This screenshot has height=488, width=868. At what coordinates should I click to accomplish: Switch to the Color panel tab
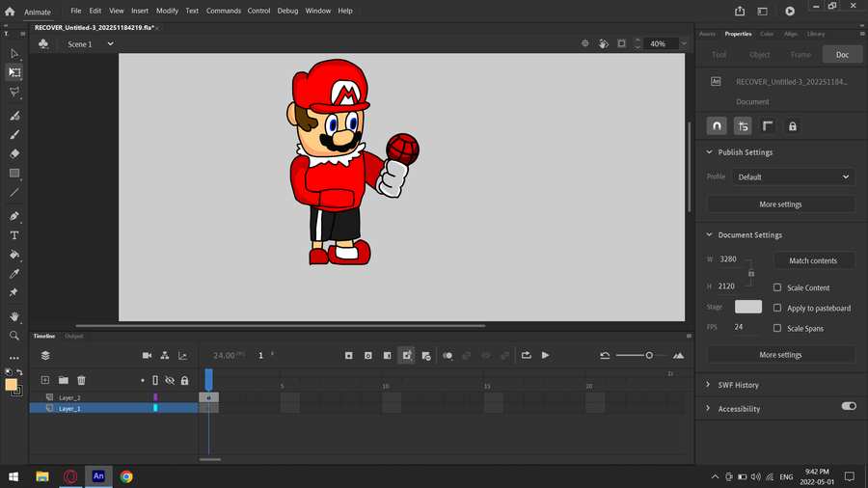767,34
